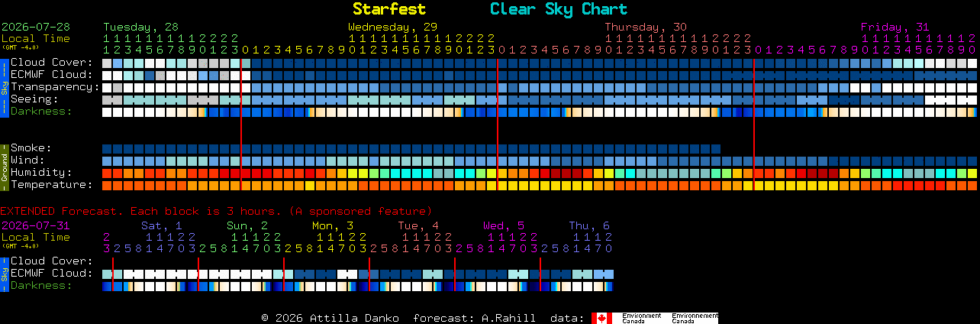Click the red EXTENDED Forecast notice text

tap(216, 211)
